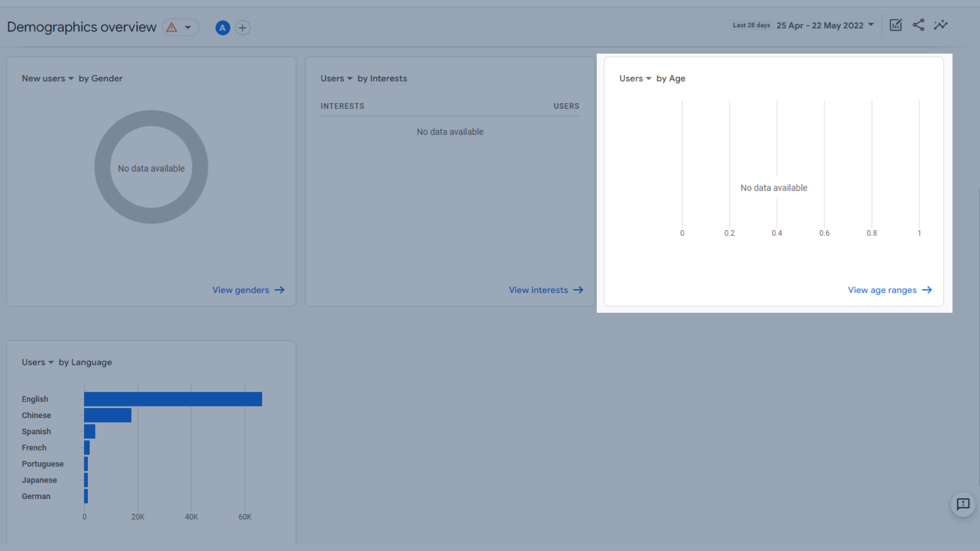Screen dimensions: 980x551
Task: Click the feedback/comment icon
Action: [963, 504]
